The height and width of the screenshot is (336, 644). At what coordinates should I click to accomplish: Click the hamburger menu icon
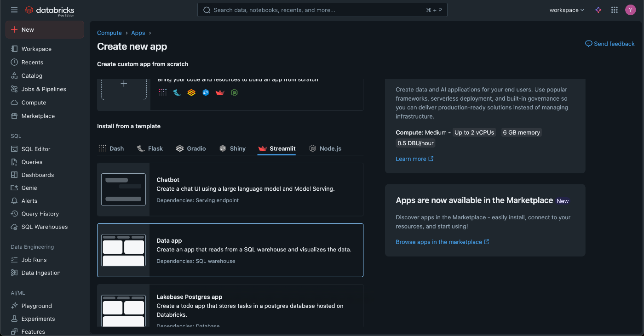pyautogui.click(x=14, y=10)
